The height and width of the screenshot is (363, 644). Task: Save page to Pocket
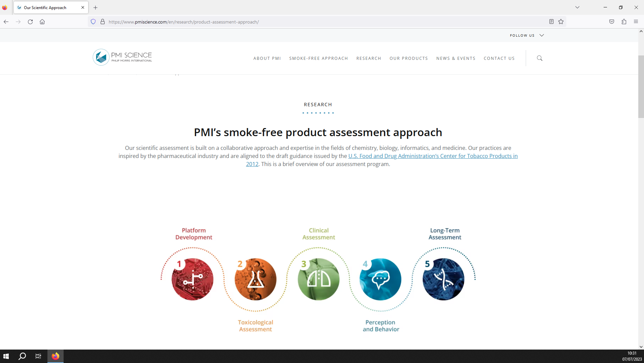click(612, 22)
